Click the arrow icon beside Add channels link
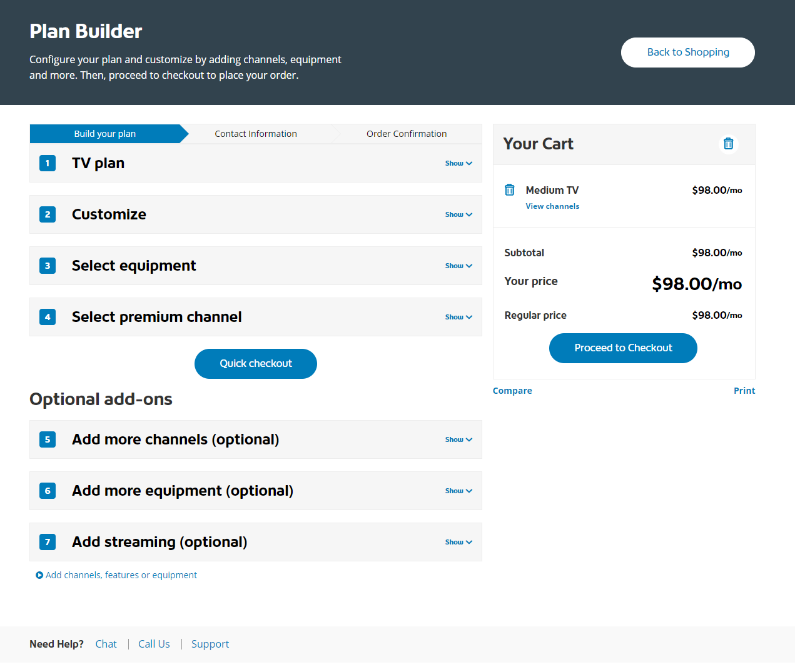 [39, 575]
